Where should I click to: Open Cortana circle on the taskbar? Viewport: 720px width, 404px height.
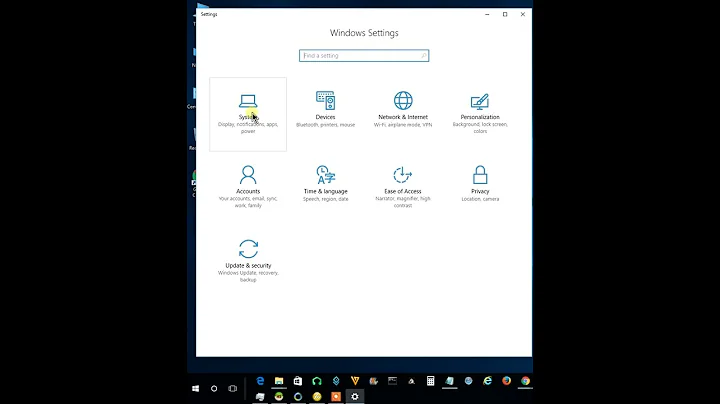click(214, 388)
